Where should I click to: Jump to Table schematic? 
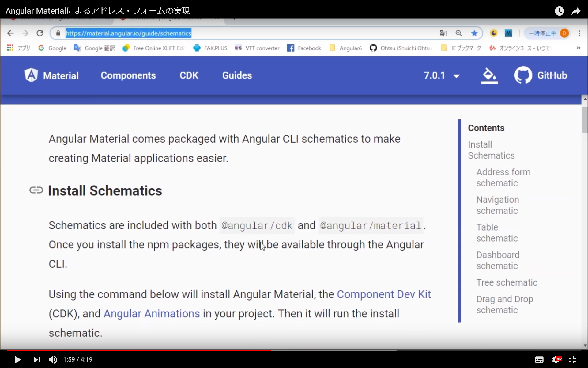(x=497, y=233)
